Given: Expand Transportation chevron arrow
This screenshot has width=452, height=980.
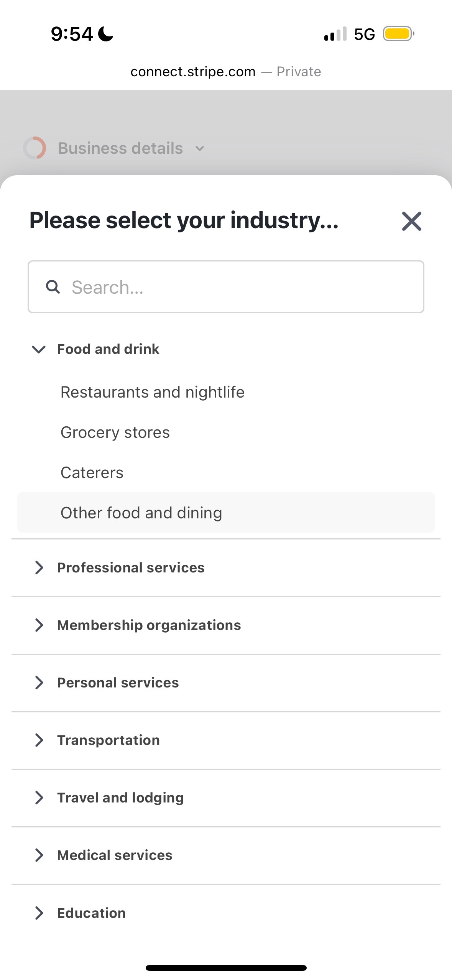Looking at the screenshot, I should [x=39, y=740].
